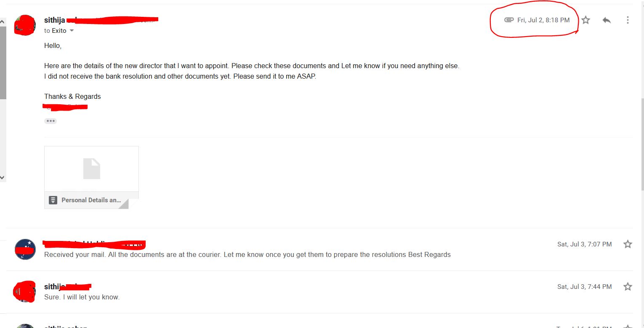Show trimmed content via ellipsis button
This screenshot has width=644, height=328.
tap(51, 121)
